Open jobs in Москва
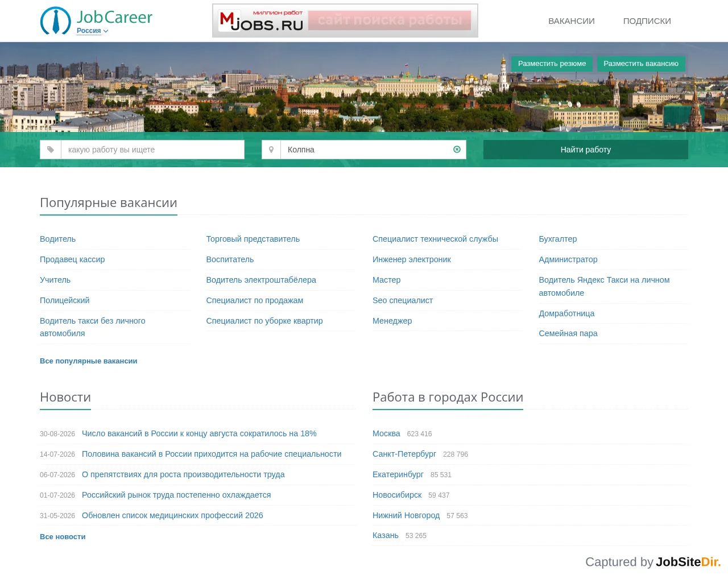Viewport: 728px width, 579px height. coord(386,433)
